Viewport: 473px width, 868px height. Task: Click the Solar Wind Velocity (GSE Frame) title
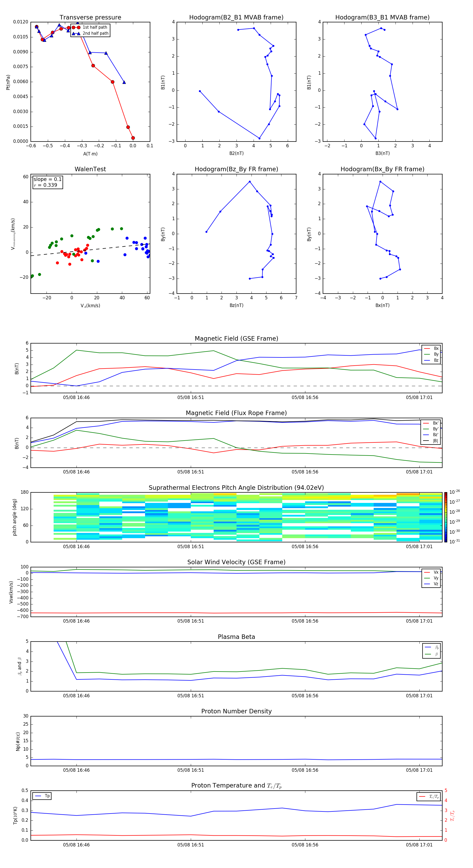pyautogui.click(x=236, y=562)
